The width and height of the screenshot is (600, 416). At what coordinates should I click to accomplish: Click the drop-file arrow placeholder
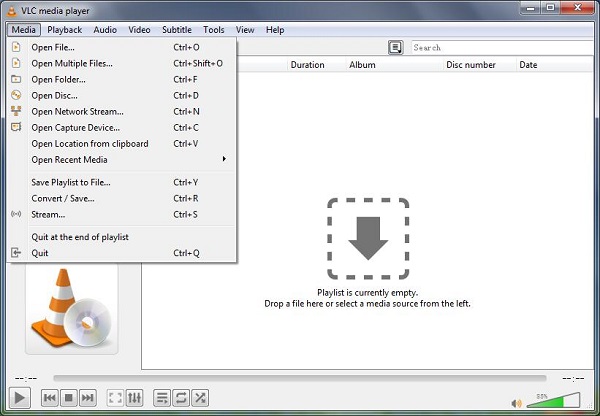pyautogui.click(x=368, y=238)
